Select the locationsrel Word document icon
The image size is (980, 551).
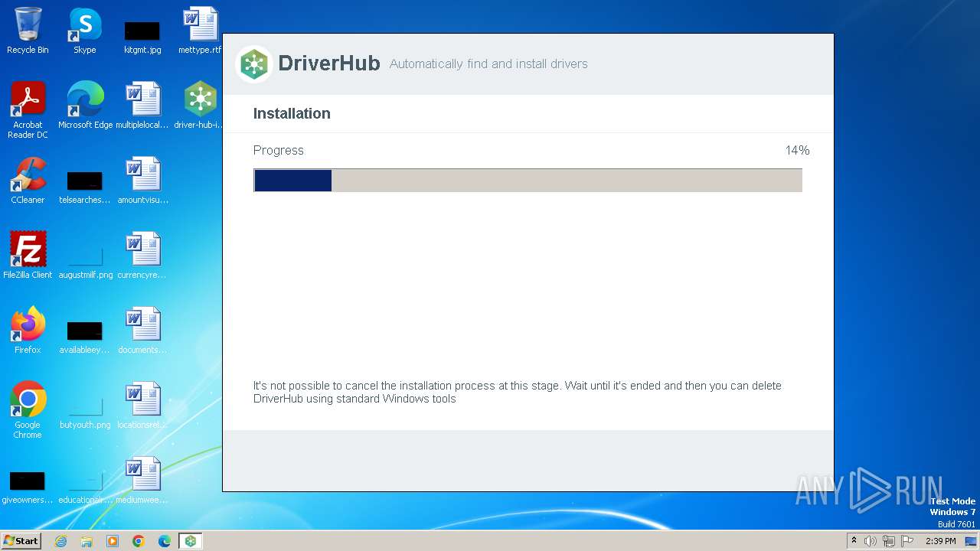[x=142, y=406]
